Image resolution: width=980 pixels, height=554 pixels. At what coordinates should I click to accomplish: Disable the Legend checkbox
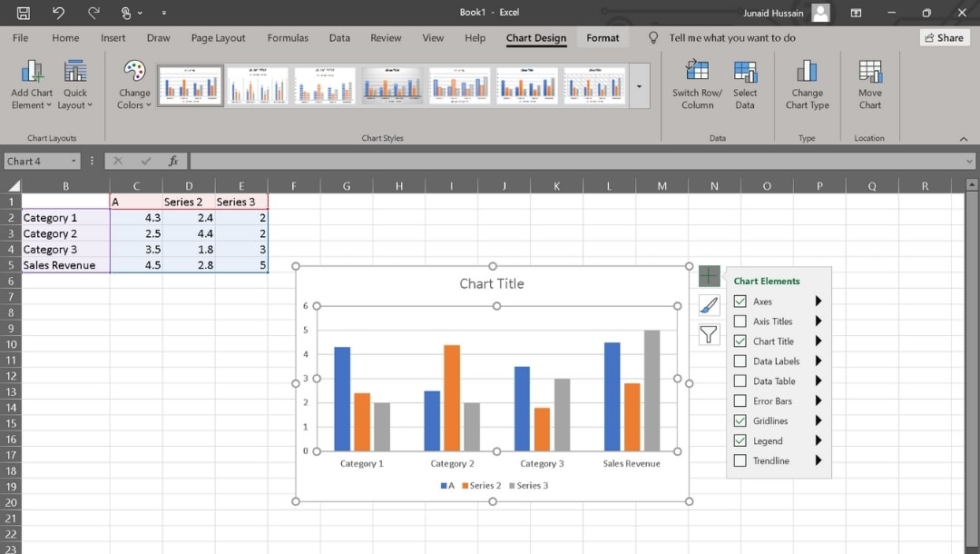pos(739,440)
